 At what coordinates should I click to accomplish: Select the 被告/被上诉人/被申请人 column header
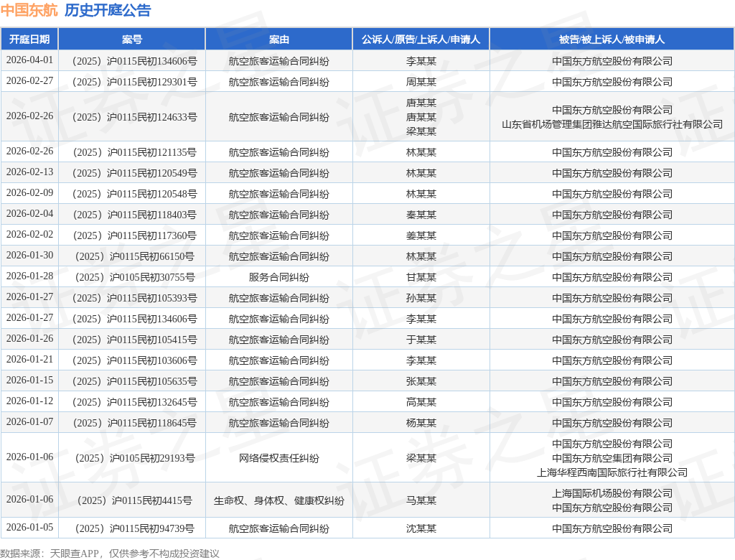612,39
